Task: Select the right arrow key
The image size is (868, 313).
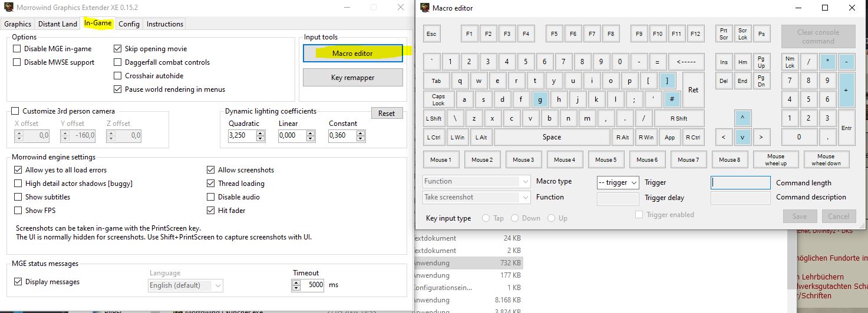Action: [761, 137]
